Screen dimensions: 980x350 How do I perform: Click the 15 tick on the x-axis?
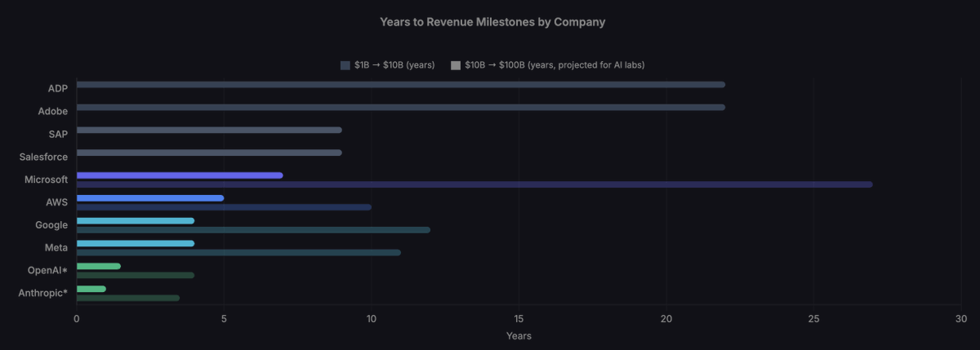(519, 318)
